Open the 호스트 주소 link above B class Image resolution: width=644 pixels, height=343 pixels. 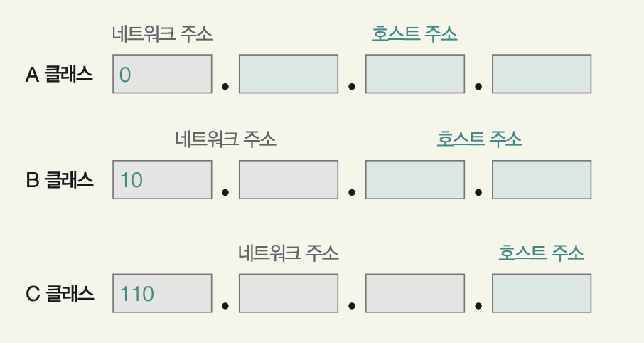click(479, 139)
